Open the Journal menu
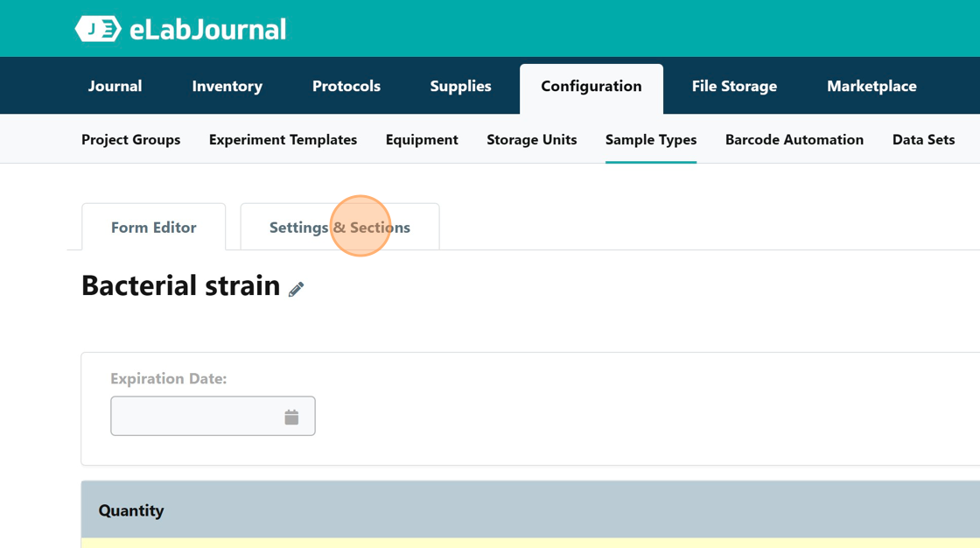 pos(115,87)
